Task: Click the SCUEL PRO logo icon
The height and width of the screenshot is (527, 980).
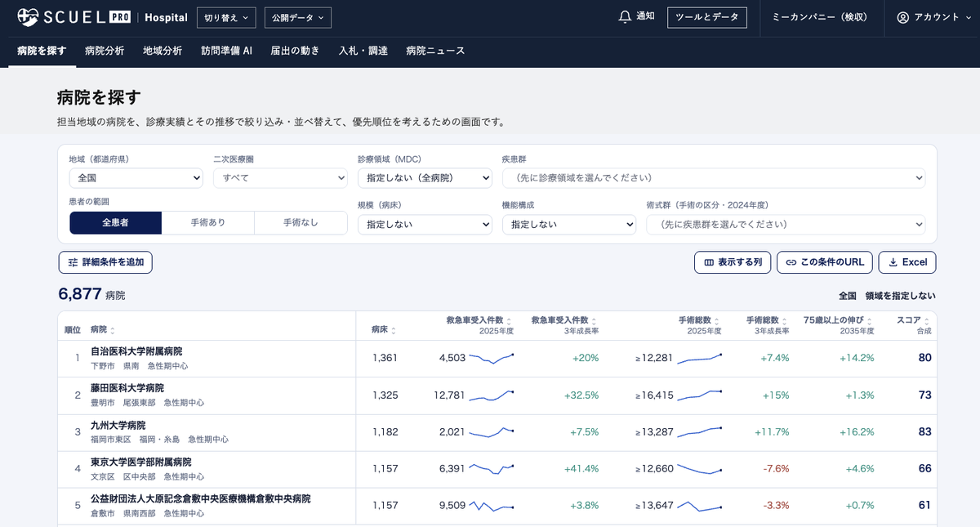Action: click(28, 17)
